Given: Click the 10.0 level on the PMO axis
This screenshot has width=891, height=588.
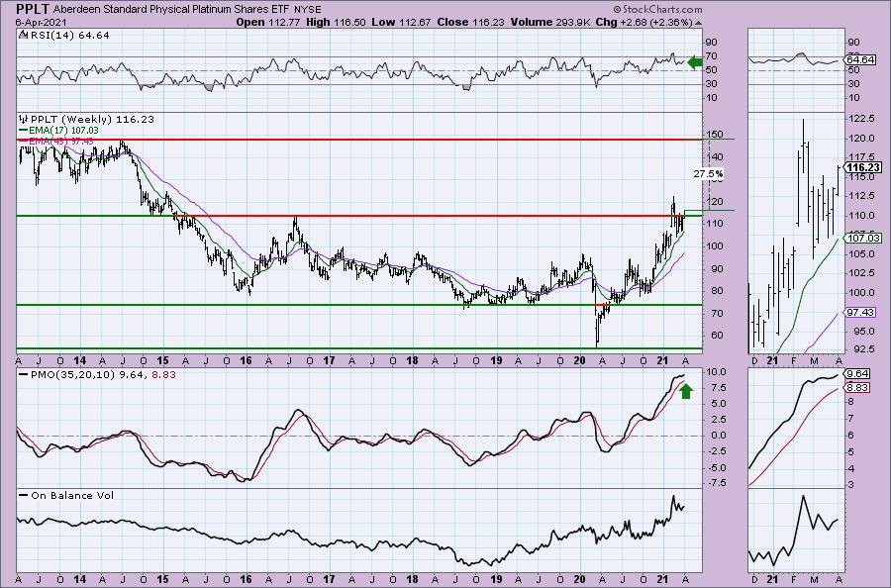Looking at the screenshot, I should 717,371.
